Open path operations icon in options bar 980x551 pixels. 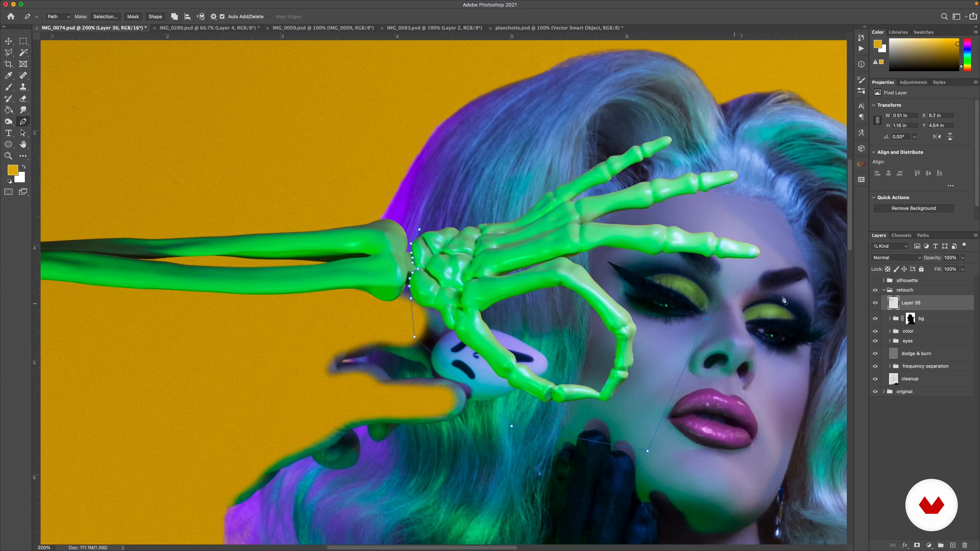point(174,16)
